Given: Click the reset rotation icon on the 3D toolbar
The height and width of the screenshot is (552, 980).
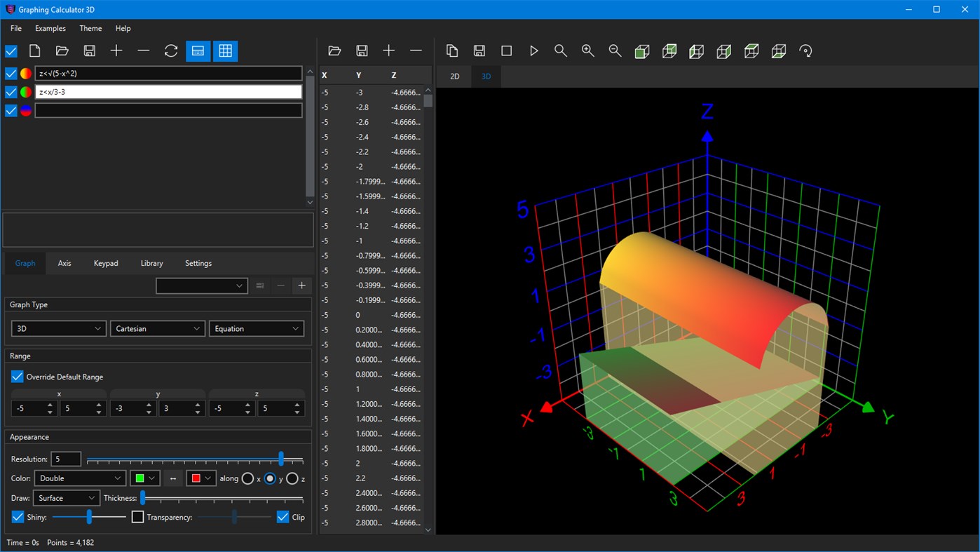Looking at the screenshot, I should click(x=805, y=51).
